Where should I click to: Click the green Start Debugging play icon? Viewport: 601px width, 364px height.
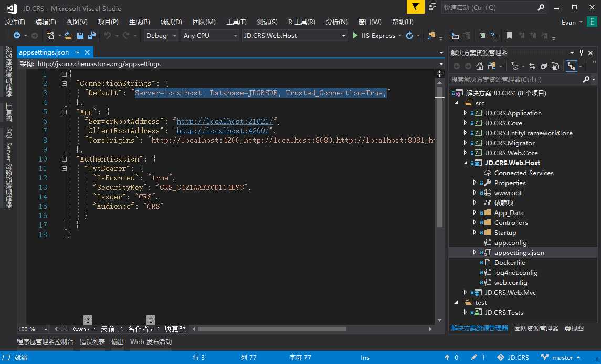355,35
